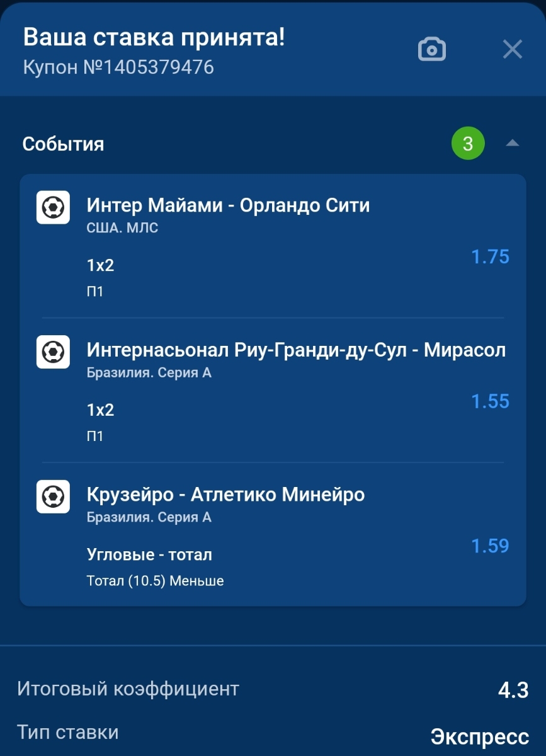
Task: Tap Угловые - тотал market label
Action: click(149, 555)
